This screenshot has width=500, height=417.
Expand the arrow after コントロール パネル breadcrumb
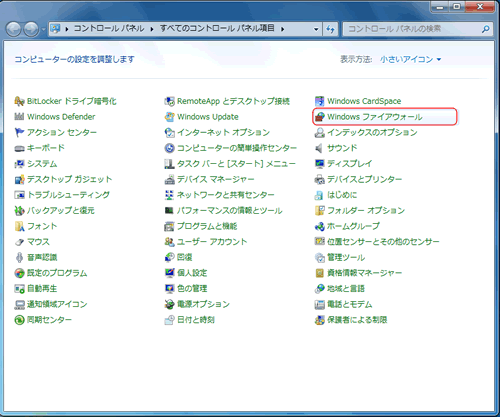pyautogui.click(x=152, y=29)
